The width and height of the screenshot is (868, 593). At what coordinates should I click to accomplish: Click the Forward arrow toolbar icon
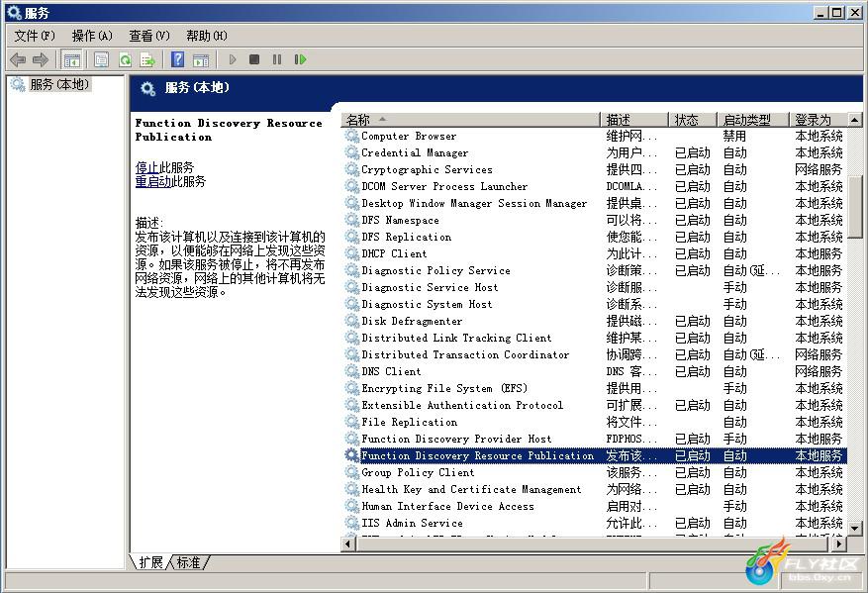click(x=41, y=59)
